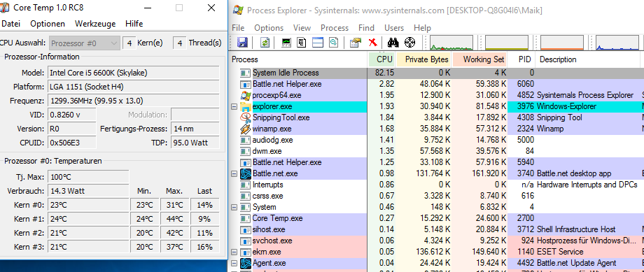Open the Help menu in Process Explorer
The width and height of the screenshot is (644, 272).
(422, 28)
